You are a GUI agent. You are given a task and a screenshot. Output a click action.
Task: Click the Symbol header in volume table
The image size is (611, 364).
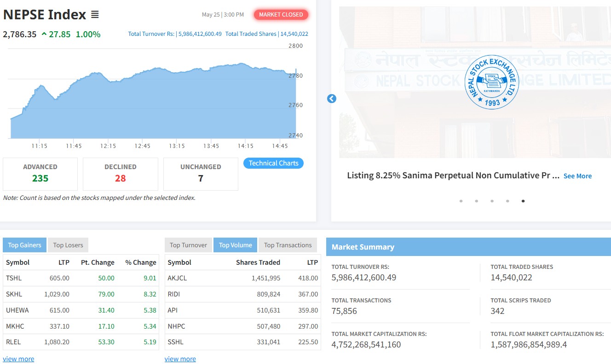click(179, 262)
